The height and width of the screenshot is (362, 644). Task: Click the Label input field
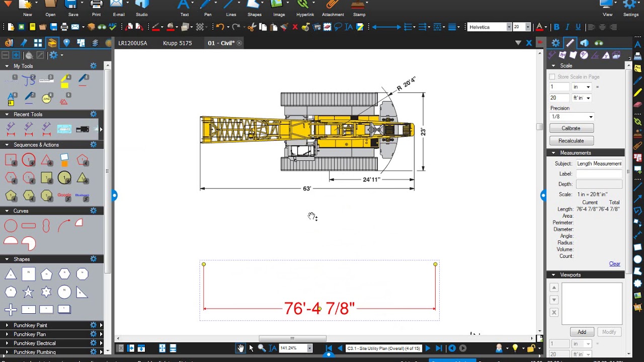coord(599,174)
